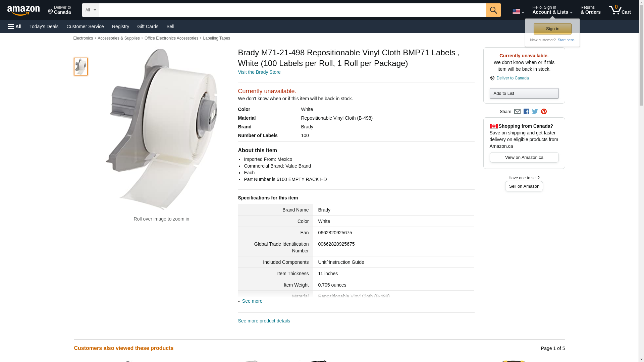The height and width of the screenshot is (362, 644).
Task: Open the search category All dropdown
Action: click(x=90, y=10)
